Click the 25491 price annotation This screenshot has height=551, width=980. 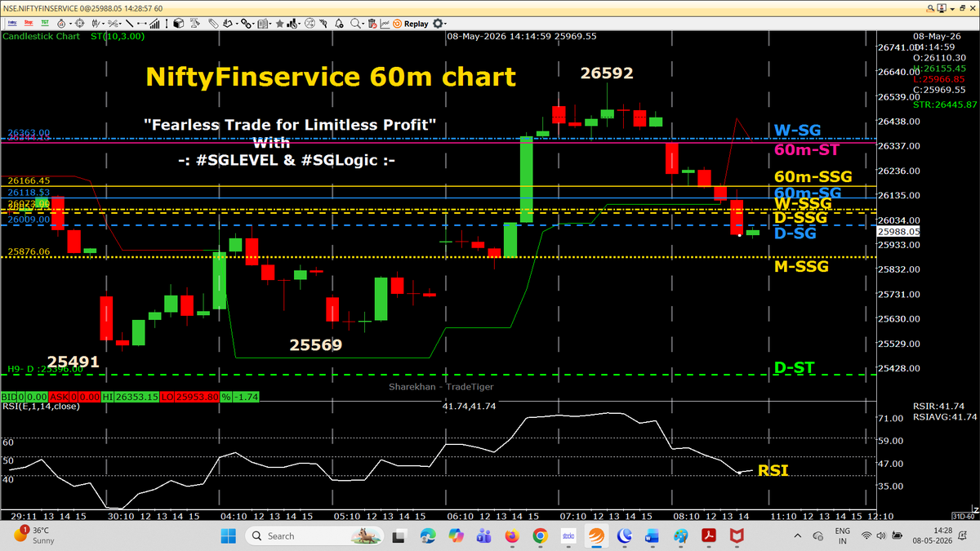pyautogui.click(x=73, y=362)
